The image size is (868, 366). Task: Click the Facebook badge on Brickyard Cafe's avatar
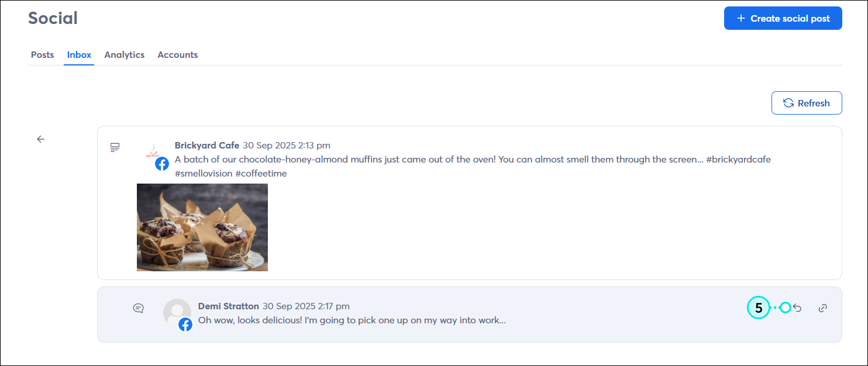pyautogui.click(x=162, y=164)
